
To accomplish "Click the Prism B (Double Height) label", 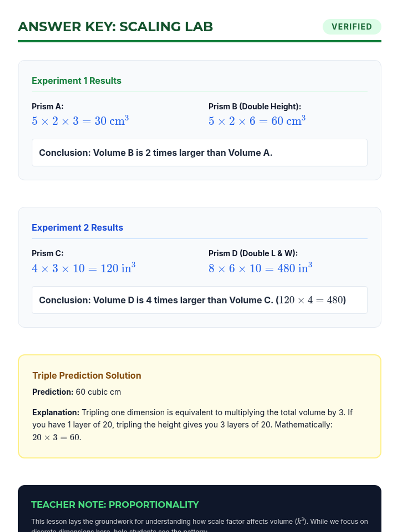I will (255, 106).
